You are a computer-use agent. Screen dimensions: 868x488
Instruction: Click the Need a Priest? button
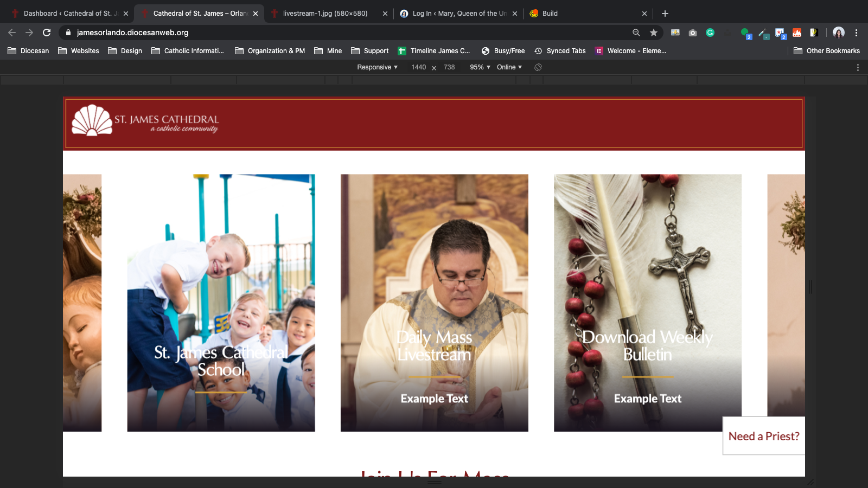pos(764,436)
